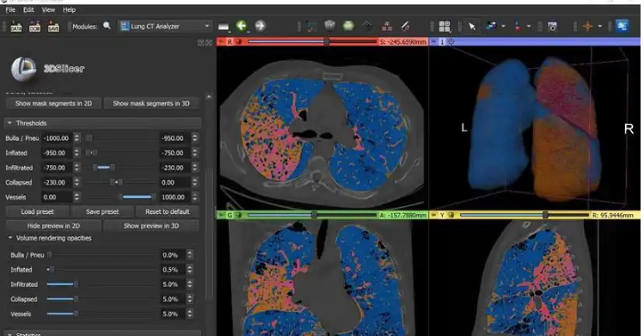
Task: Toggle the crosshair toolbar icon
Action: click(x=588, y=27)
